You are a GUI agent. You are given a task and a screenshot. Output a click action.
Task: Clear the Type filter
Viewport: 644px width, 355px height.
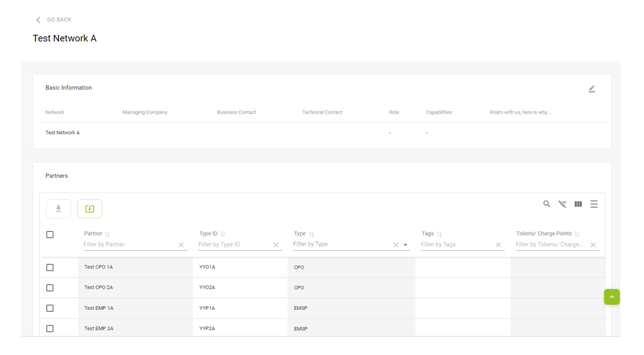click(396, 245)
